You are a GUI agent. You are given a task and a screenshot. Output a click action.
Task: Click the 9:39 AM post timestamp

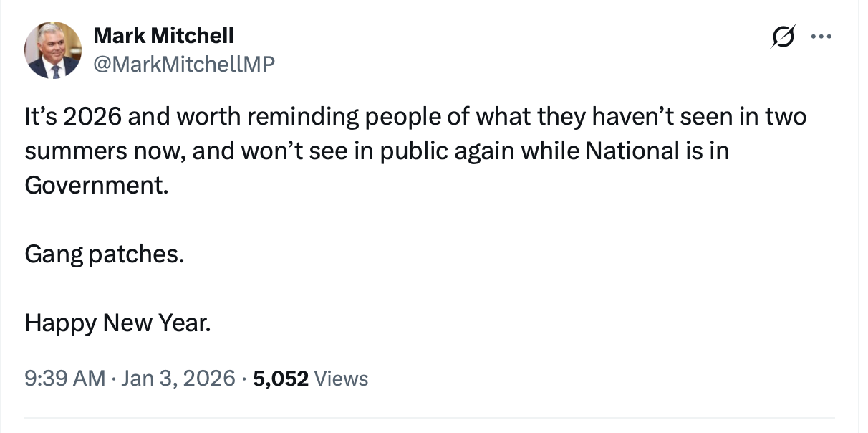tap(64, 378)
